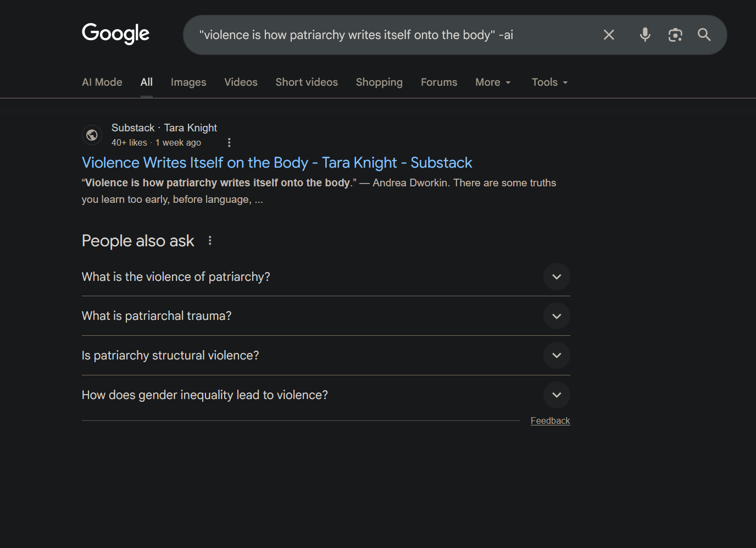Clear the search box with X icon
Viewport: 756px width, 548px height.
click(609, 35)
